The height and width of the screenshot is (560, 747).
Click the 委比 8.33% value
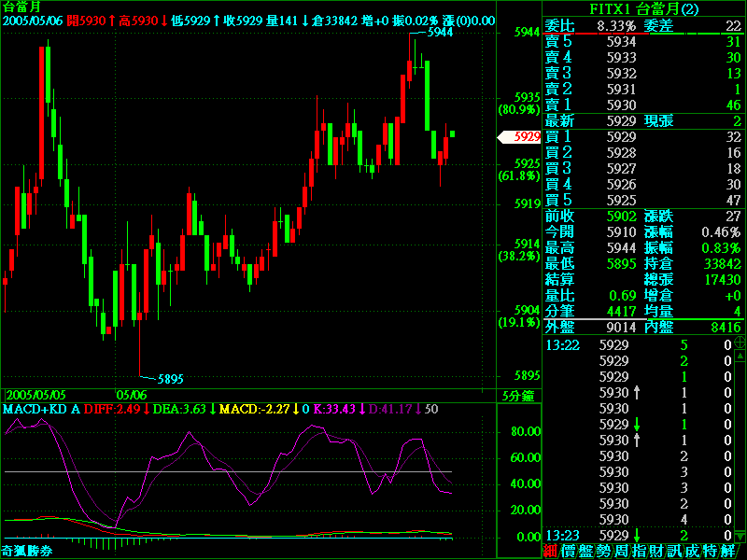pyautogui.click(x=616, y=26)
